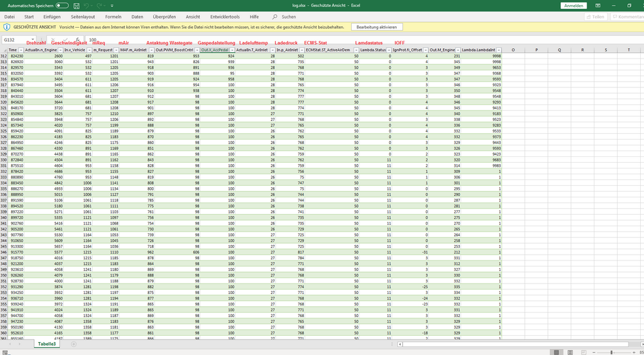Open the ActualIn.n_Engine filter dropdown
This screenshot has width=644, height=355.
[x=59, y=49]
